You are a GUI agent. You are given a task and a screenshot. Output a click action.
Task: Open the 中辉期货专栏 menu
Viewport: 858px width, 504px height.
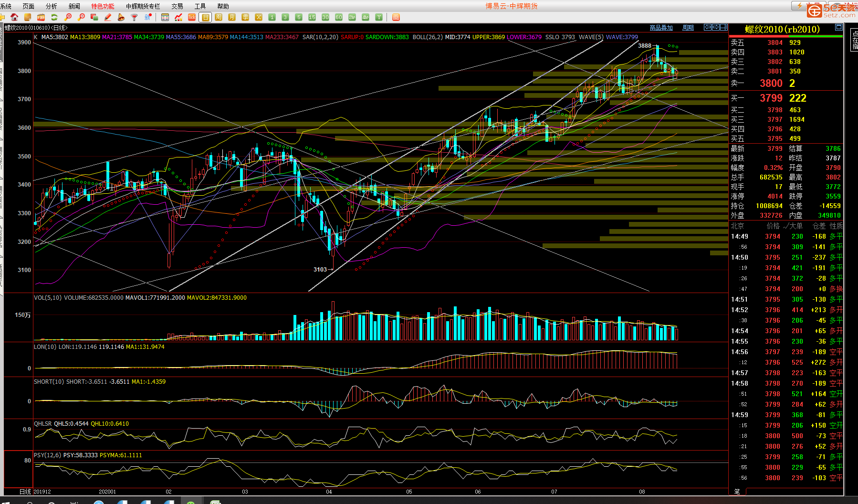143,6
